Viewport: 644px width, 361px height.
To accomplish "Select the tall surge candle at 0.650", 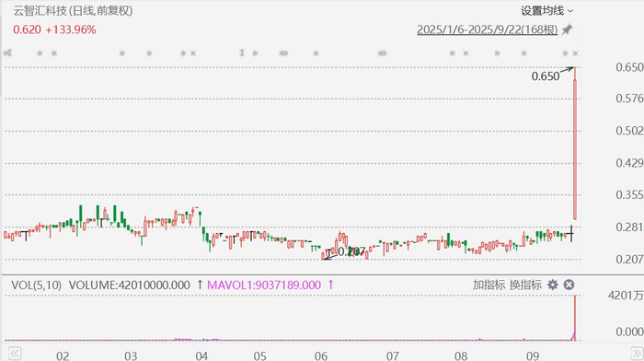I will 575,143.
